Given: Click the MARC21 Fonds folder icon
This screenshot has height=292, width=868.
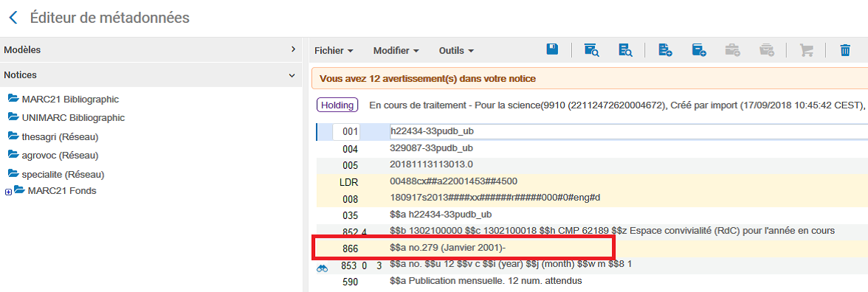Looking at the screenshot, I should tap(19, 190).
